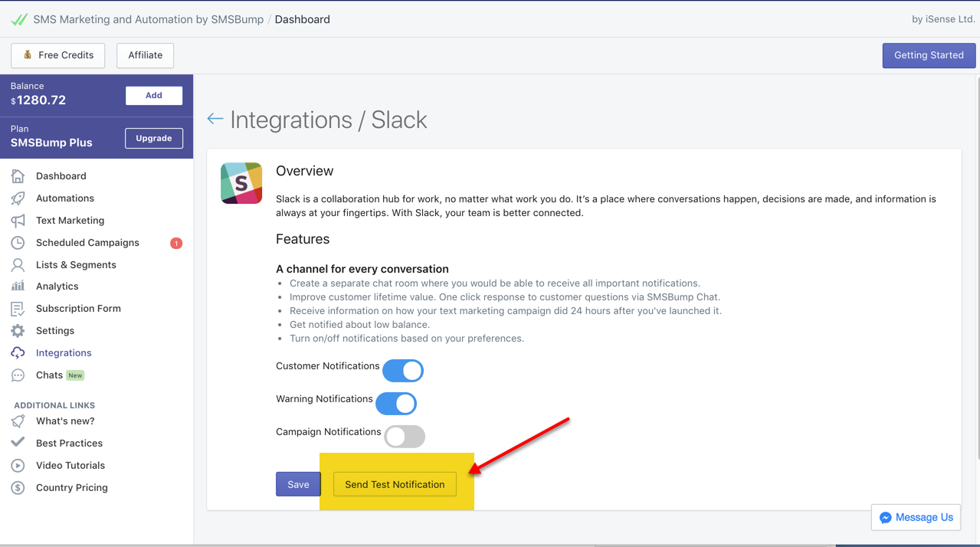Click the Overview heading

[x=305, y=171]
